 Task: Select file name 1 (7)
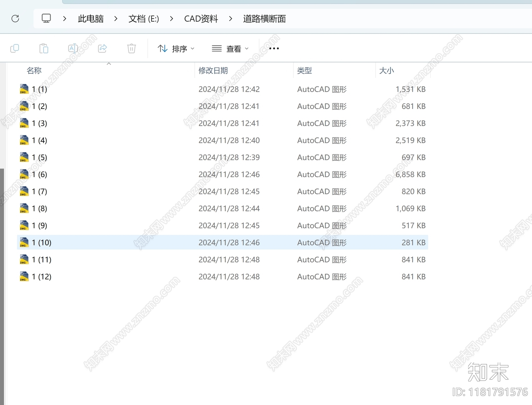40,191
